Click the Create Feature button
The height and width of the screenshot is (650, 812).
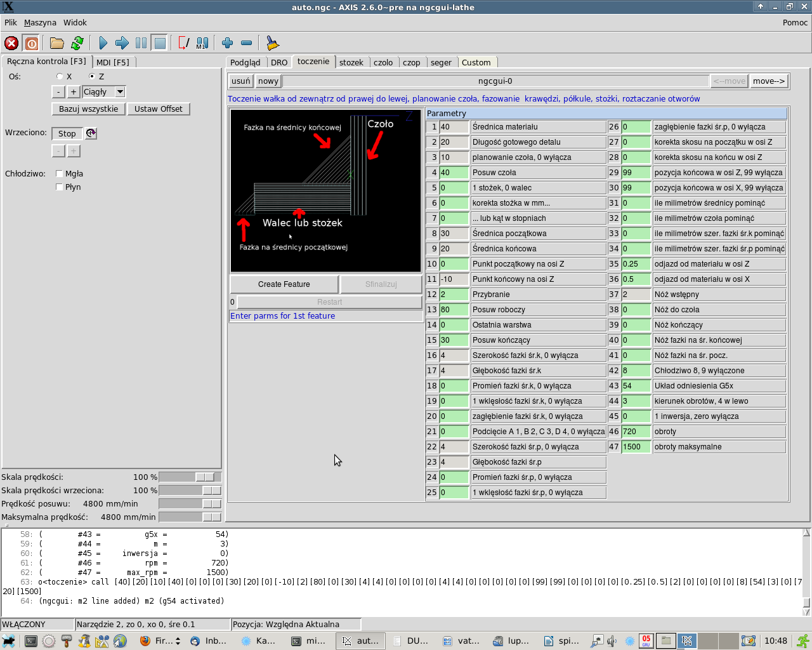[284, 284]
